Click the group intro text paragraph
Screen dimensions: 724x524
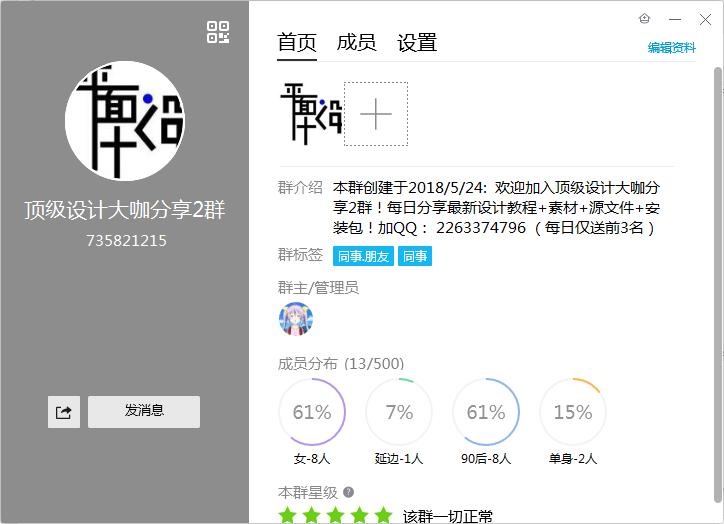click(496, 208)
